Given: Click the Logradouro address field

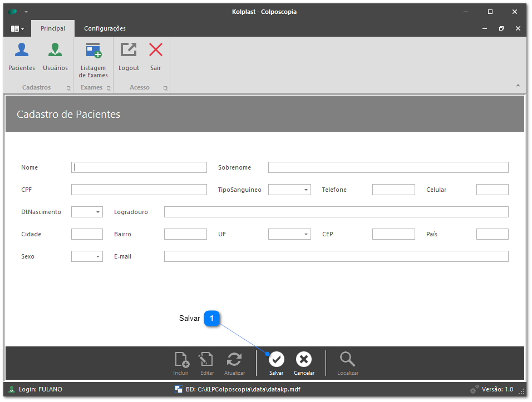Looking at the screenshot, I should coord(336,212).
